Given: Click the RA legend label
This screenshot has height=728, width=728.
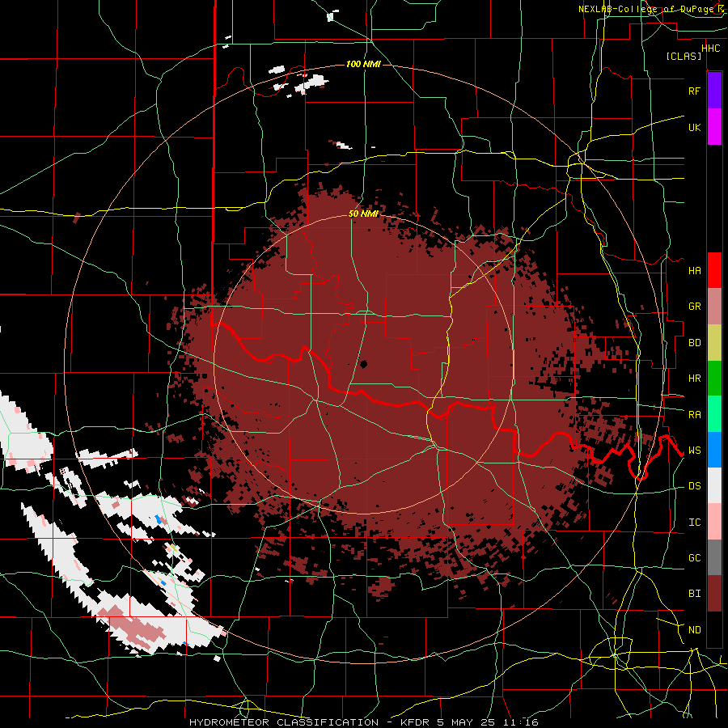Looking at the screenshot, I should coord(694,415).
